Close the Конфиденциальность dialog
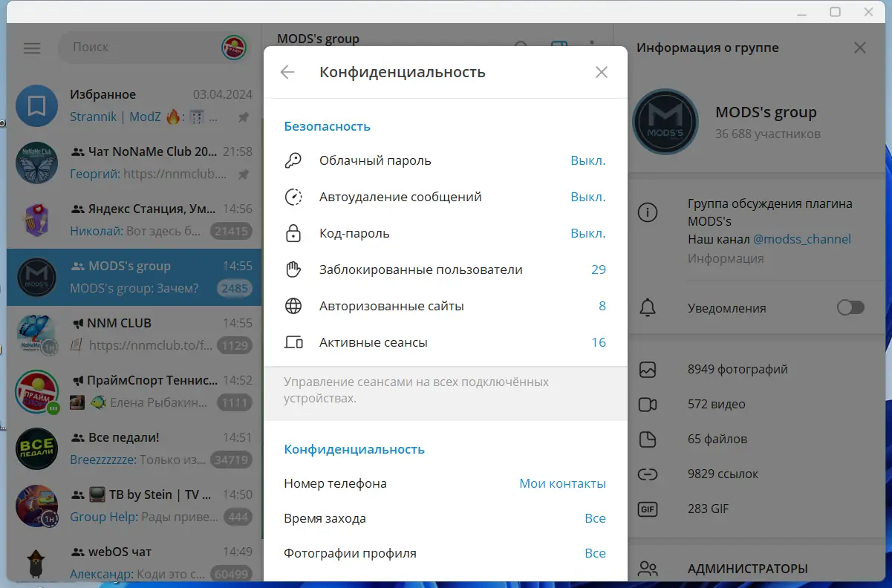892x588 pixels. tap(602, 72)
